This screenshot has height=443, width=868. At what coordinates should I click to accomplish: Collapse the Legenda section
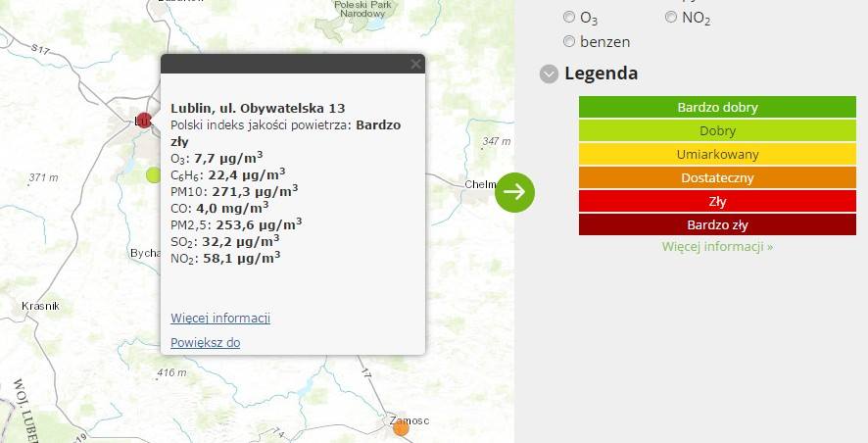click(x=550, y=74)
